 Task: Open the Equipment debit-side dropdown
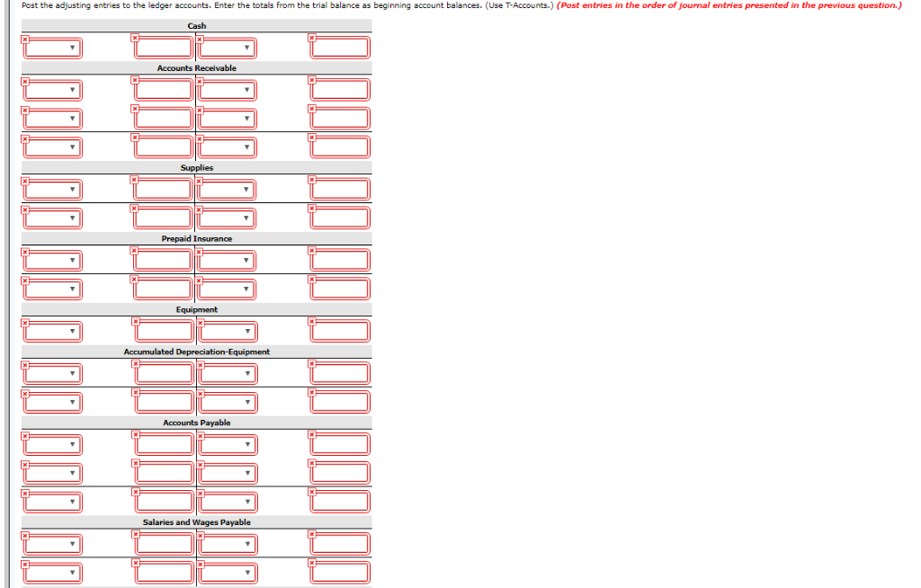click(53, 331)
